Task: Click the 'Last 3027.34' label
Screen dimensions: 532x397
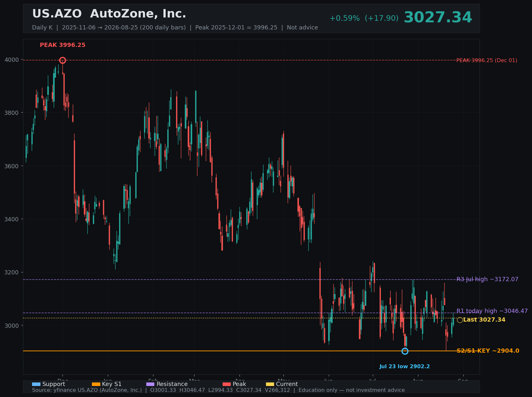Action: (484, 320)
